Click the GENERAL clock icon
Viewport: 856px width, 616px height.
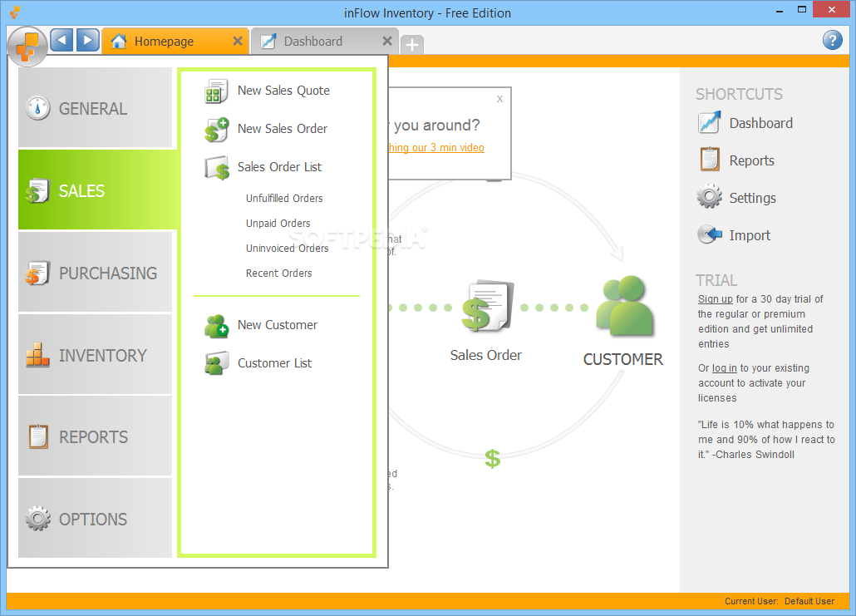(37, 108)
